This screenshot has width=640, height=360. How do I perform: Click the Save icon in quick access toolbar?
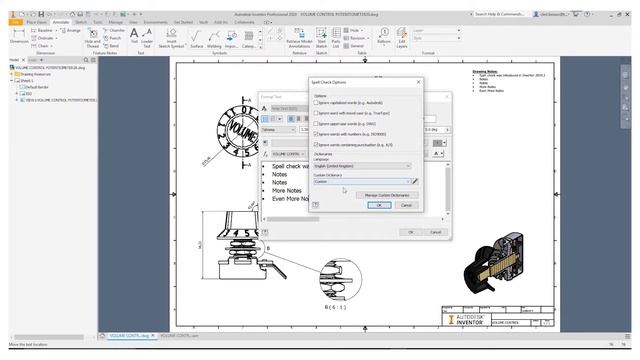(x=41, y=14)
